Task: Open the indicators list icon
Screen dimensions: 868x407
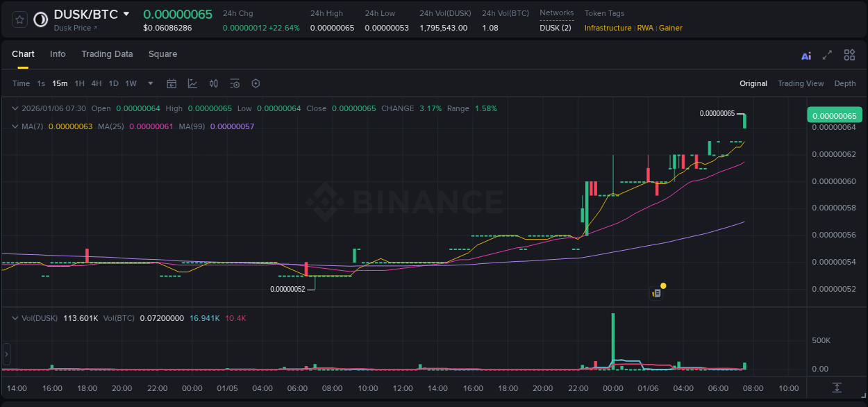Action: coord(235,83)
